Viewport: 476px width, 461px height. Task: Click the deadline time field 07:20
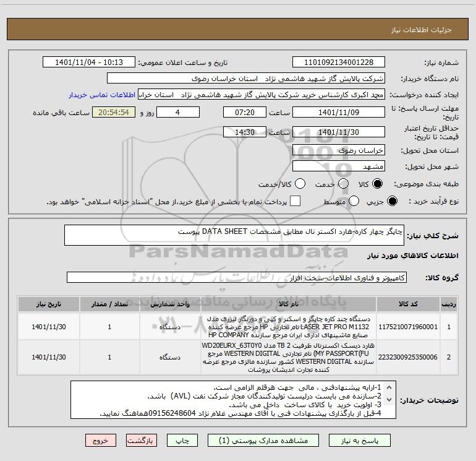[x=245, y=112]
